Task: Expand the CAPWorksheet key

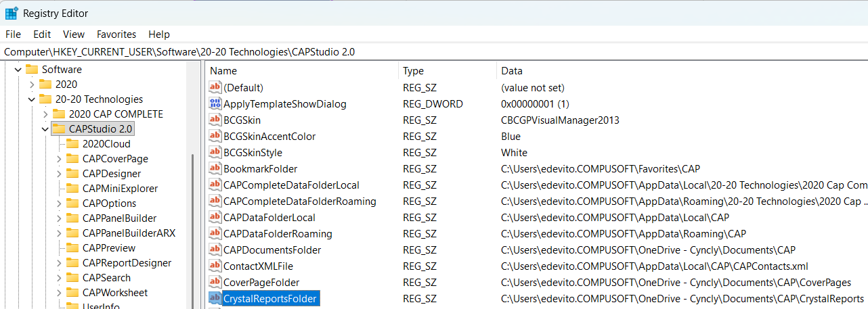Action: click(x=58, y=293)
